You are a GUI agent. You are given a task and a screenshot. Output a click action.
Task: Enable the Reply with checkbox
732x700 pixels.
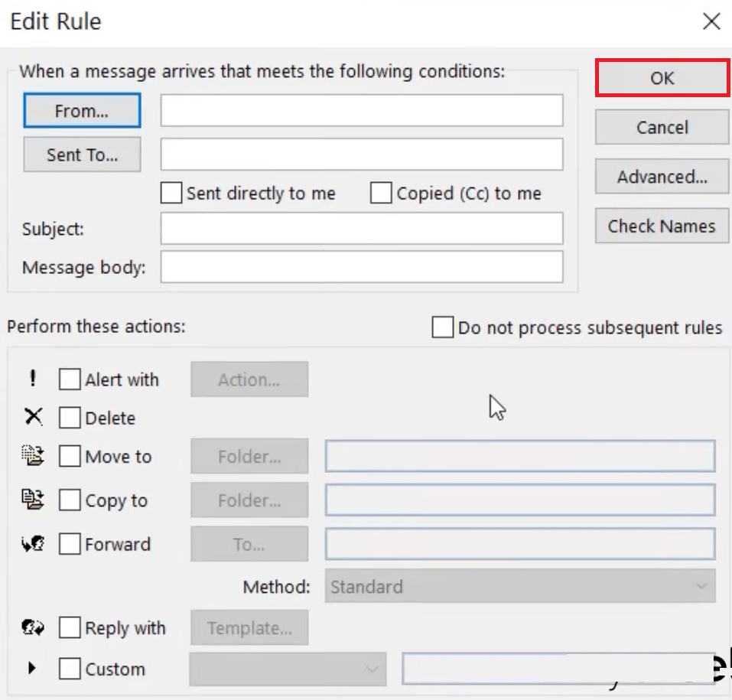tap(70, 627)
